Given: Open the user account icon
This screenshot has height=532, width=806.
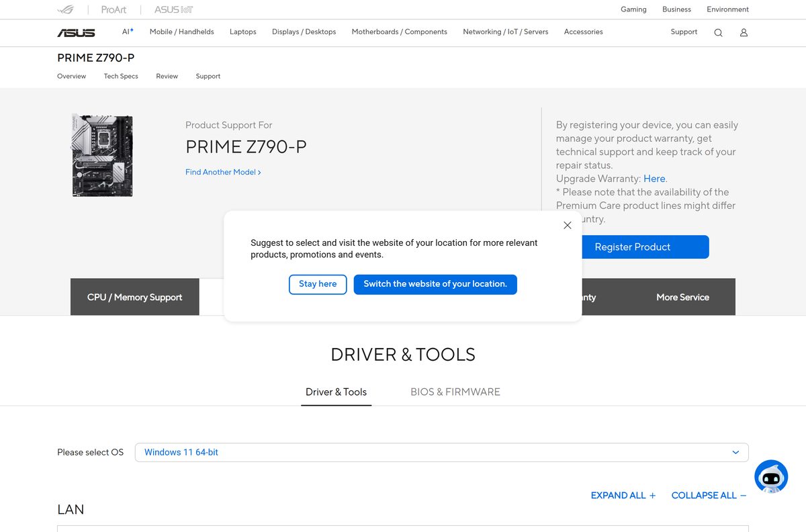Looking at the screenshot, I should click(744, 32).
